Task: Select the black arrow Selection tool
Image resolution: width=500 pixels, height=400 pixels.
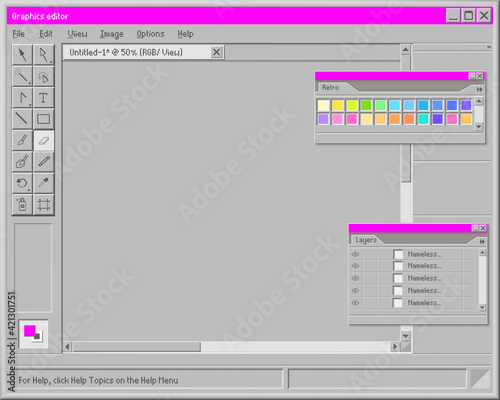Action: tap(22, 55)
